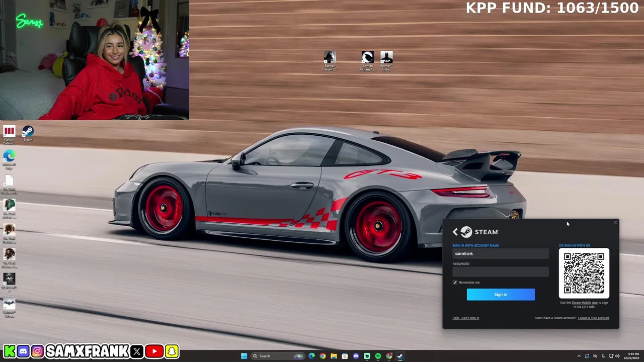Viewport: 644px width, 362px height.
Task: Open the Windows Start menu
Action: (x=244, y=356)
